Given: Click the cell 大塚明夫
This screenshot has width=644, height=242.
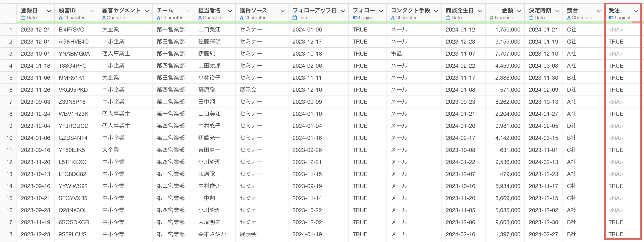Looking at the screenshot, I should pyautogui.click(x=209, y=222).
